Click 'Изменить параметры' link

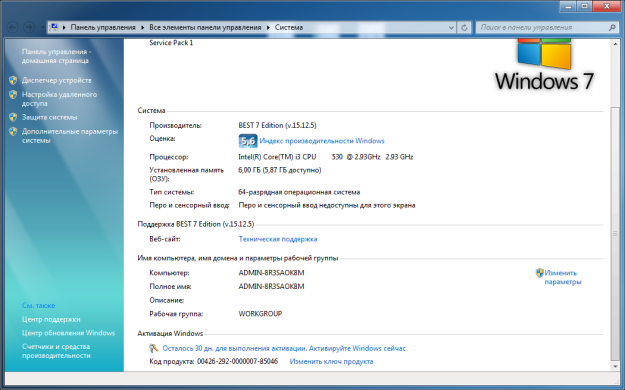[563, 277]
